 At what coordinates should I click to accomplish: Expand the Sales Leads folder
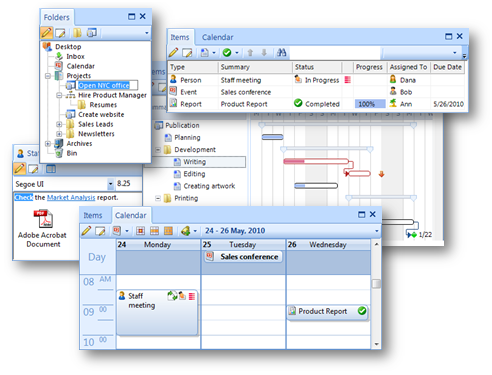59,124
